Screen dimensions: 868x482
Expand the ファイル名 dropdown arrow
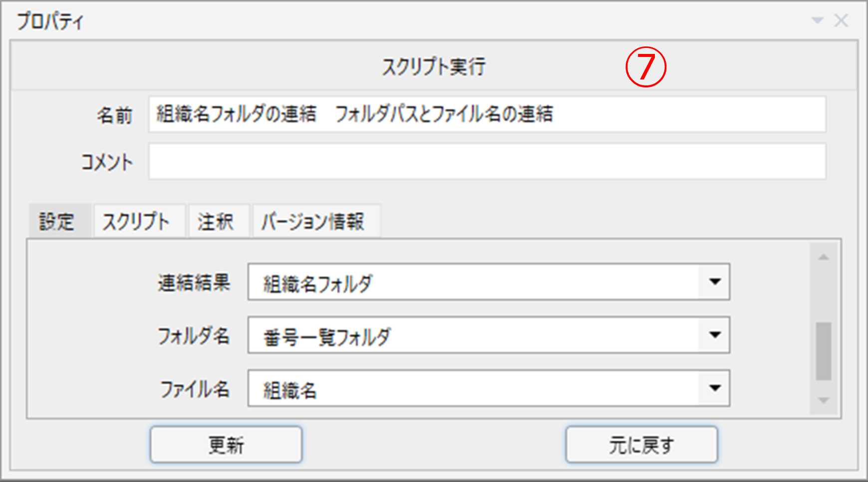715,388
